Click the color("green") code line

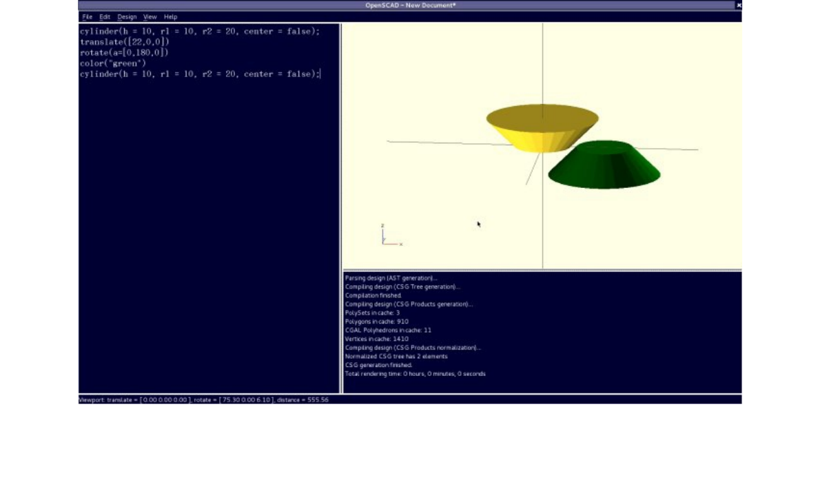pos(112,63)
